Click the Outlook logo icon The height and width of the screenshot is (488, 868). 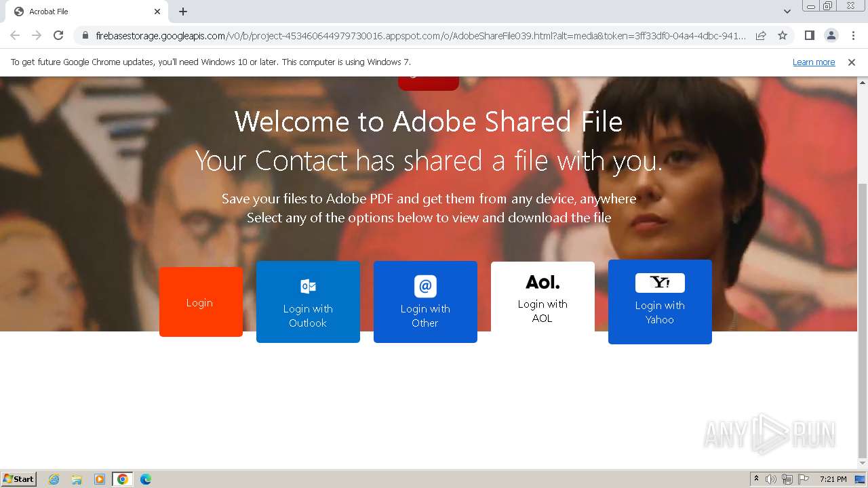point(308,286)
